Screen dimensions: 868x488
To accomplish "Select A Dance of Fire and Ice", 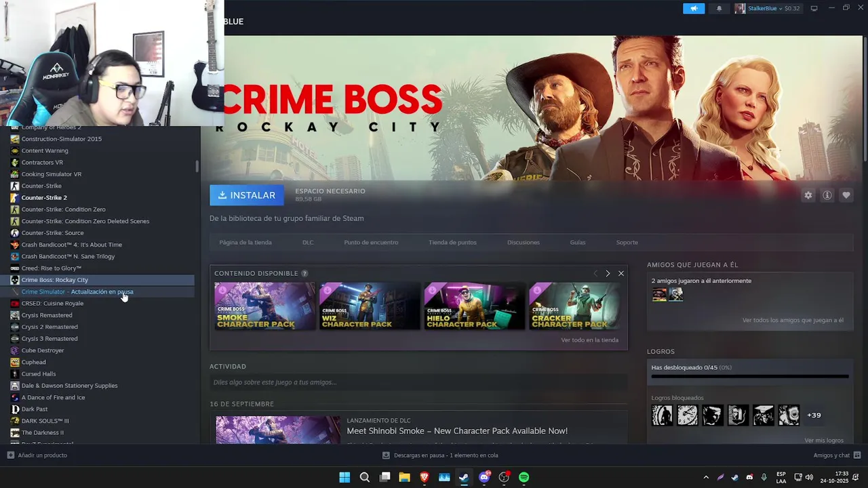I will pyautogui.click(x=53, y=397).
